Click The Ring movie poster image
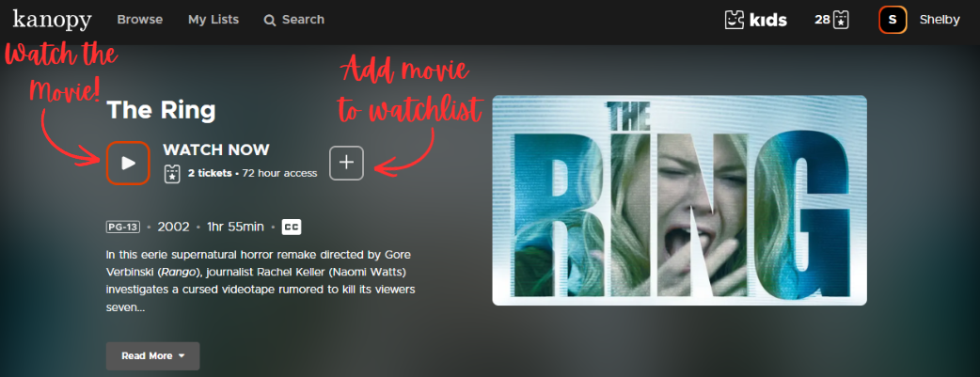 click(679, 200)
